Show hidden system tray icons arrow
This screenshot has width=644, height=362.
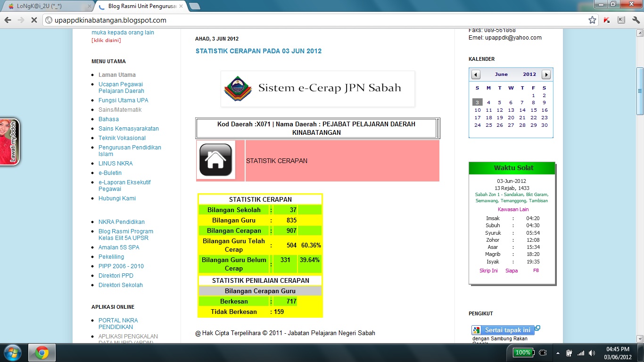558,353
